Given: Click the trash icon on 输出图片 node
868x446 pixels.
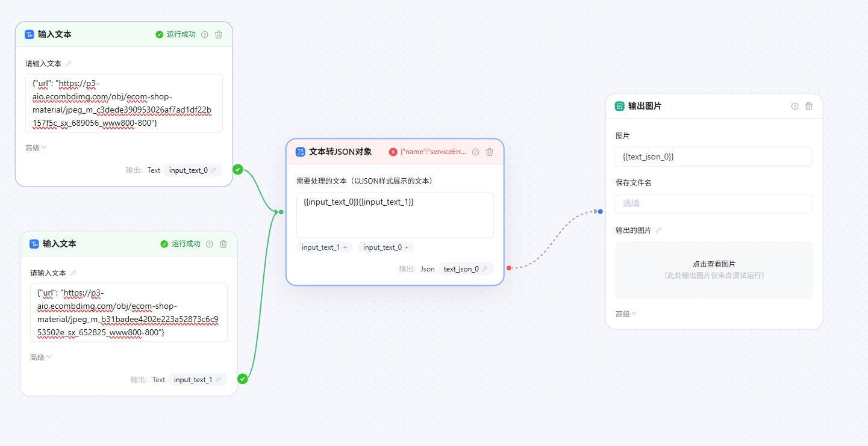Looking at the screenshot, I should [x=809, y=105].
